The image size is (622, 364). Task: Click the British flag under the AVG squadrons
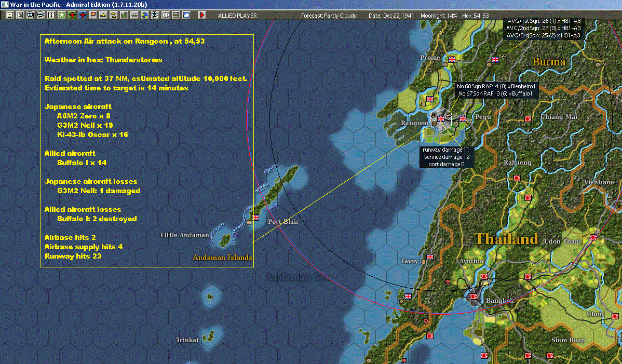pyautogui.click(x=495, y=60)
